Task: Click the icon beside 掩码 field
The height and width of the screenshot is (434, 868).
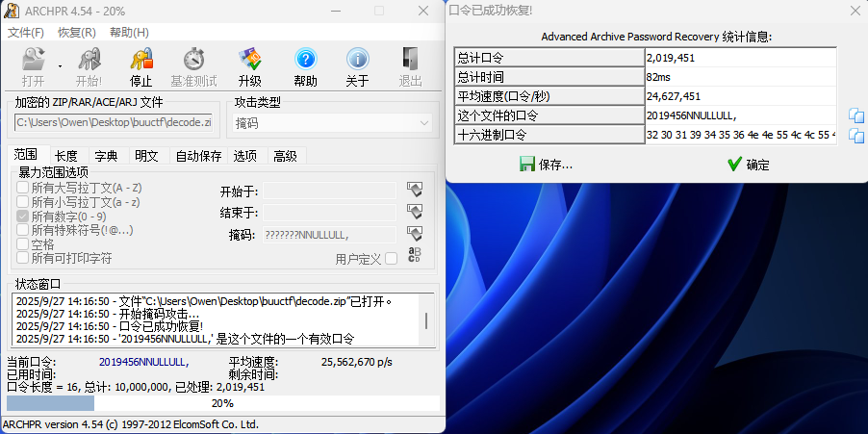Action: coord(415,233)
